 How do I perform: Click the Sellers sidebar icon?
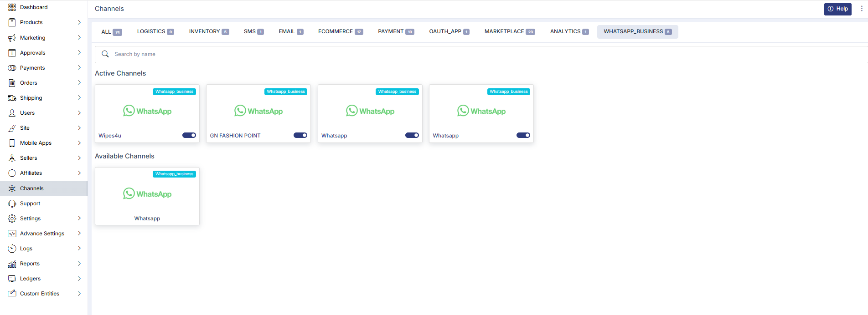point(12,158)
